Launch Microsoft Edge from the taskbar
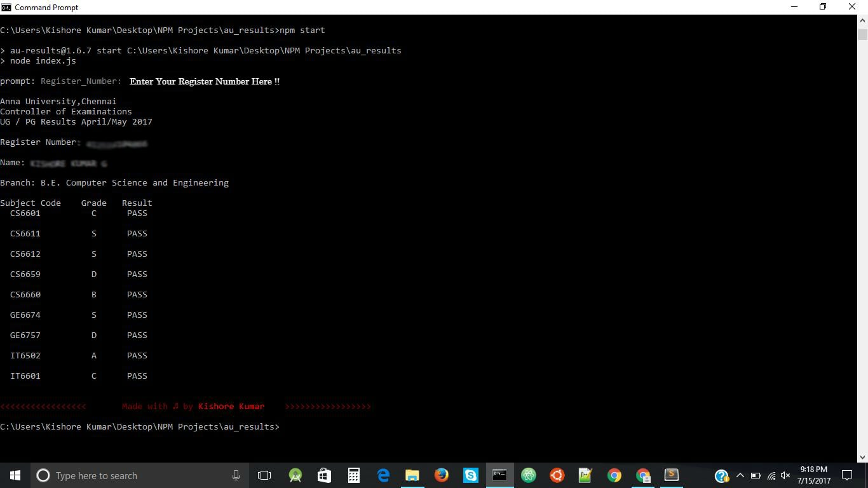 (383, 475)
